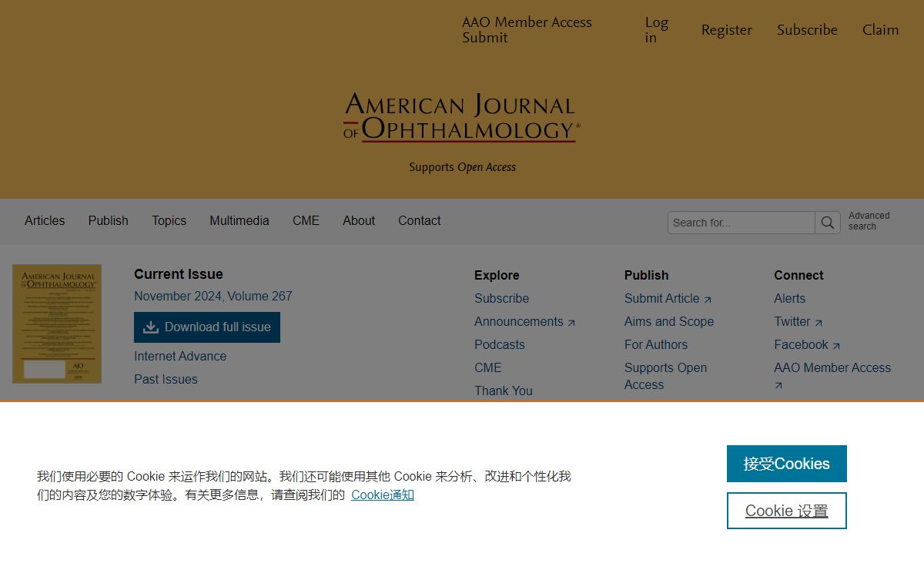Click the search magnifier icon button
924x570 pixels.
tap(828, 223)
